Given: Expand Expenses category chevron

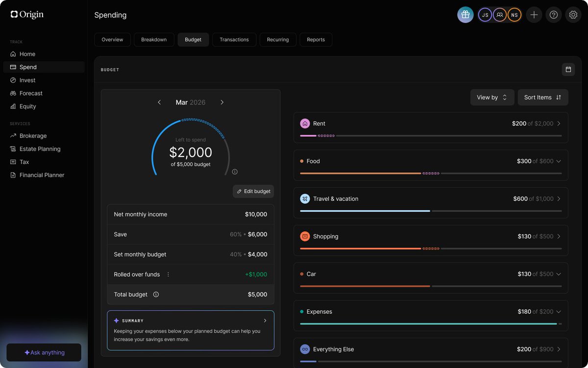Looking at the screenshot, I should (x=559, y=312).
